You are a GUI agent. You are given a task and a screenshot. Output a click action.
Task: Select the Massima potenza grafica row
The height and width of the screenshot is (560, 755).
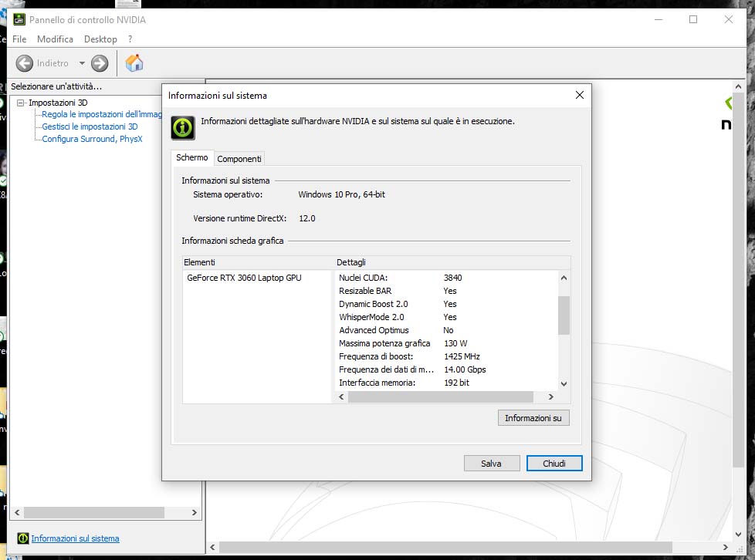[446, 343]
